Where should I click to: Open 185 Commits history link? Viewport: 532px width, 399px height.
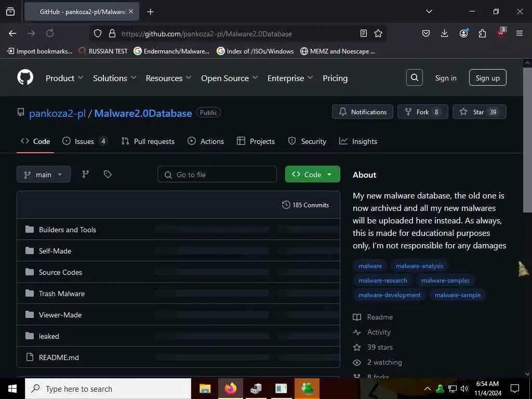click(305, 205)
